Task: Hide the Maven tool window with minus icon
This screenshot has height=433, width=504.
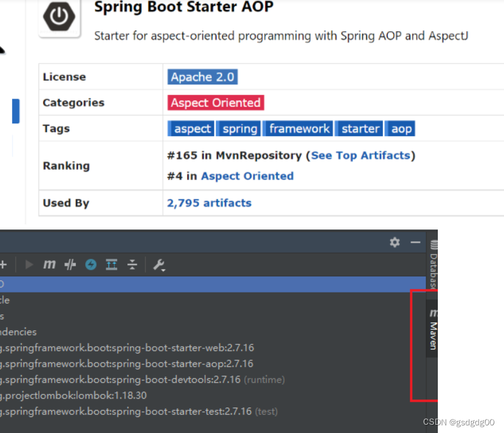Action: coord(416,242)
